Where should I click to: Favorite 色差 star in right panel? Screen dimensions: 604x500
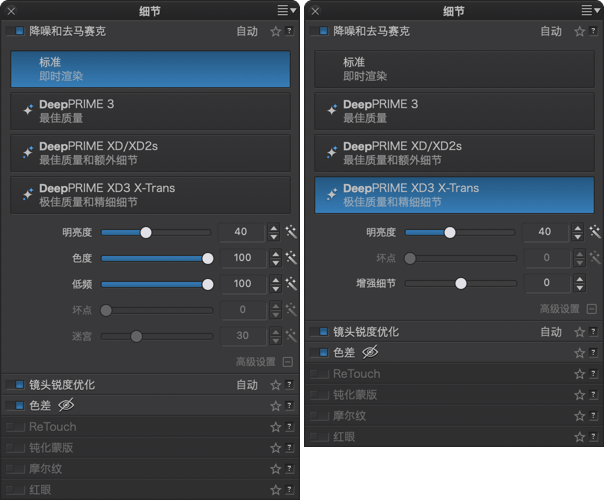(579, 353)
